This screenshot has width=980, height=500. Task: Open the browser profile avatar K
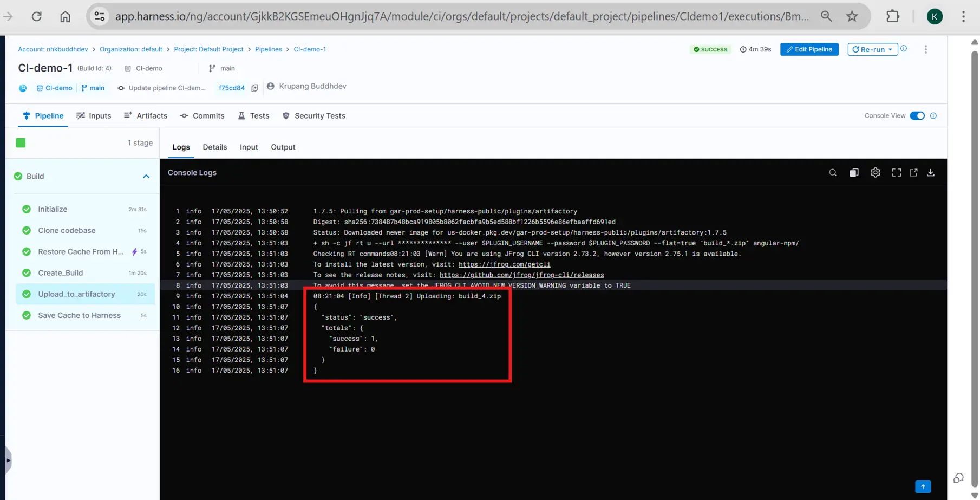pos(935,16)
